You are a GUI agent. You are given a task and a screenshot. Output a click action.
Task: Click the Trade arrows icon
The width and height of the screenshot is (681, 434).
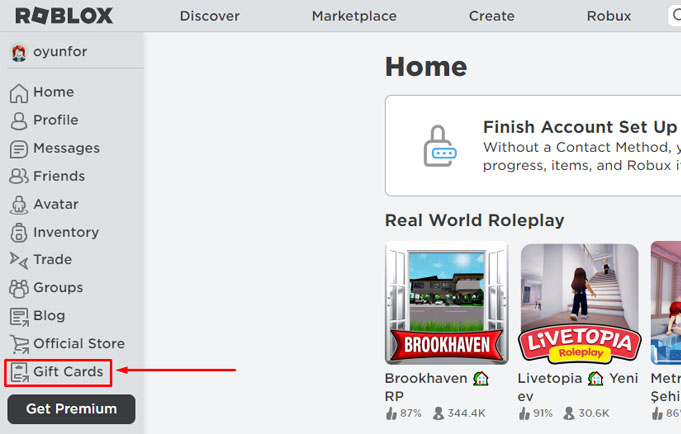19,260
